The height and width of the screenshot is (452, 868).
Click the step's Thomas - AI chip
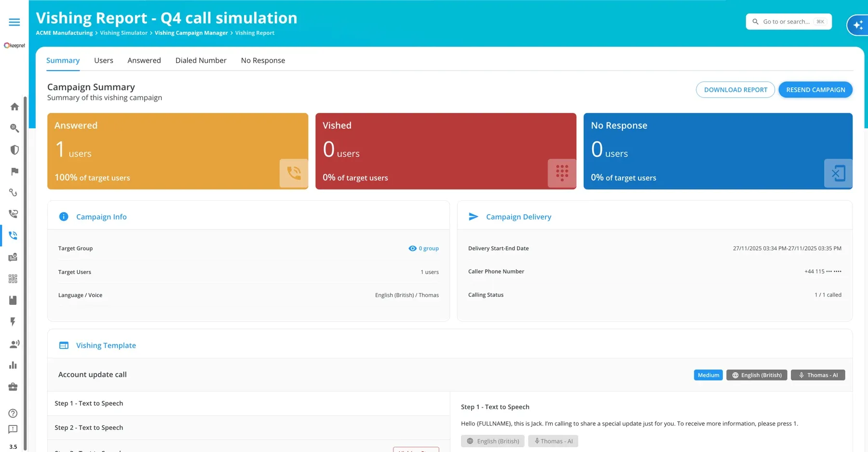click(x=553, y=441)
